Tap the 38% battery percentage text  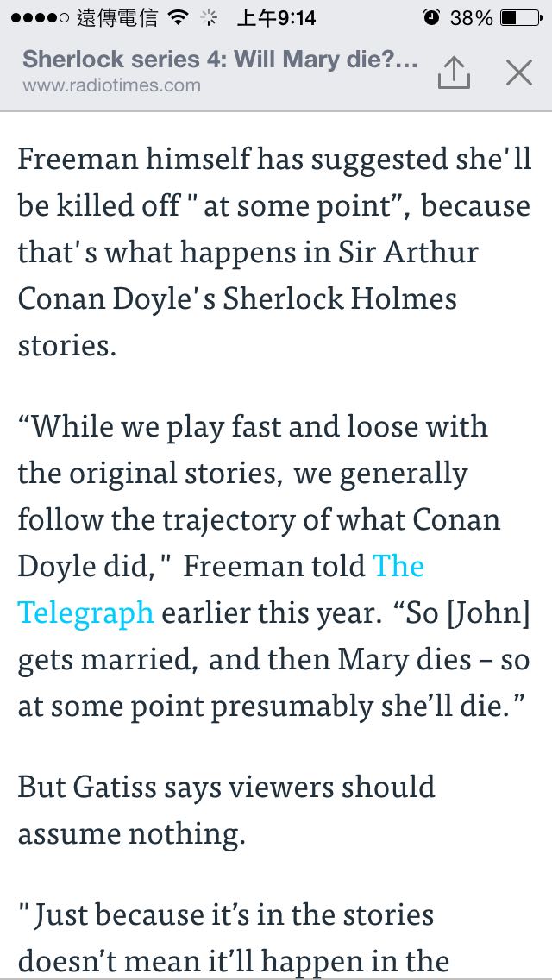(x=472, y=18)
